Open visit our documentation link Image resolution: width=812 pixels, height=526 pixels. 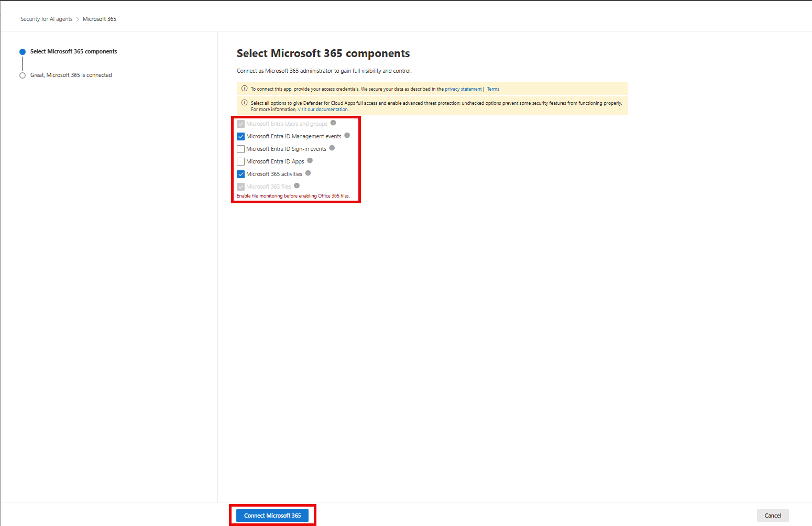323,109
